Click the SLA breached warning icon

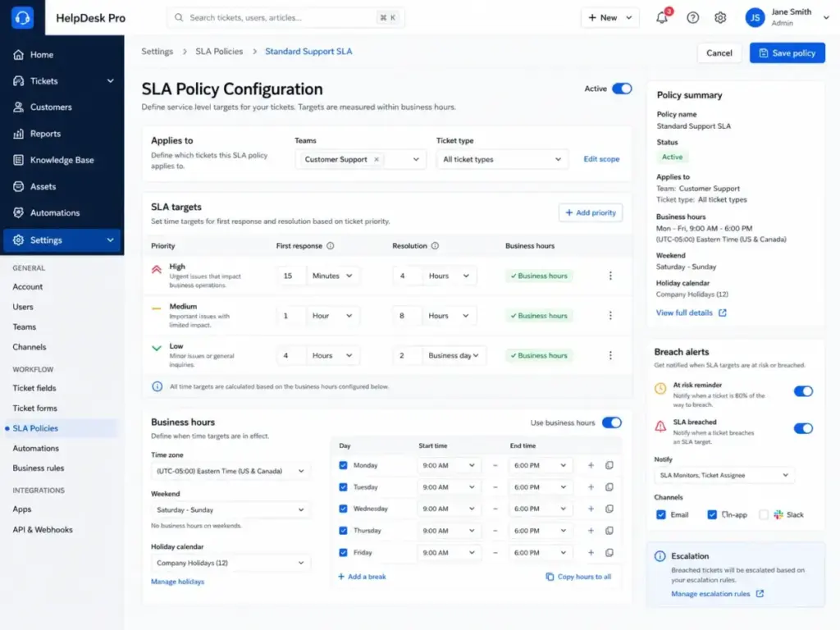[660, 427]
